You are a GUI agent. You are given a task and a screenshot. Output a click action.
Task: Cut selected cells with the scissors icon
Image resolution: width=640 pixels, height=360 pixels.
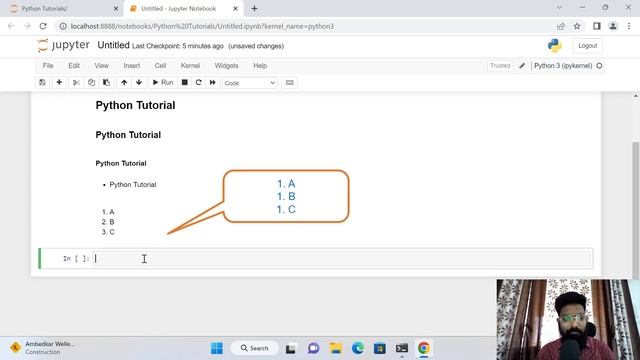coord(76,82)
